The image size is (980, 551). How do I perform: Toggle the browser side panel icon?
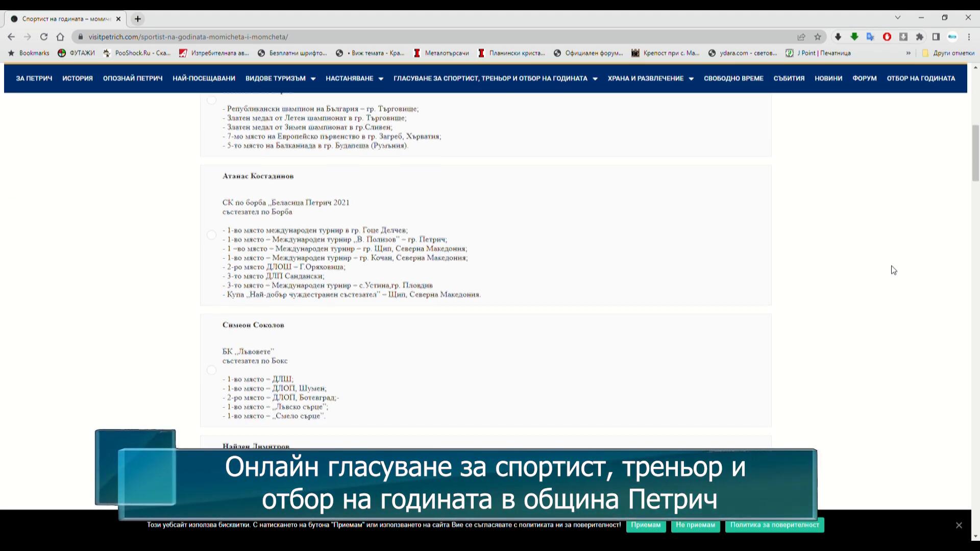[x=936, y=37]
